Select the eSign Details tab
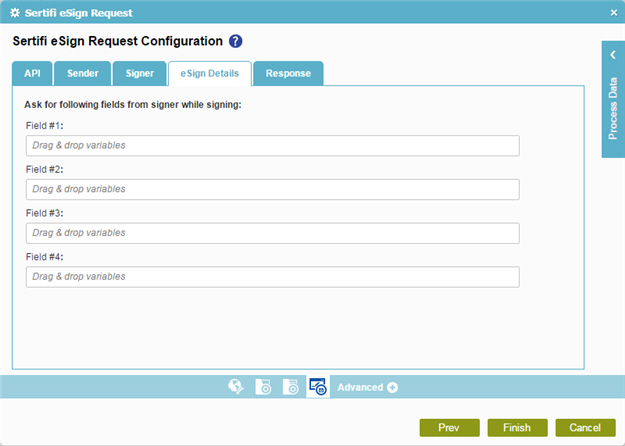This screenshot has width=625, height=446. (210, 73)
